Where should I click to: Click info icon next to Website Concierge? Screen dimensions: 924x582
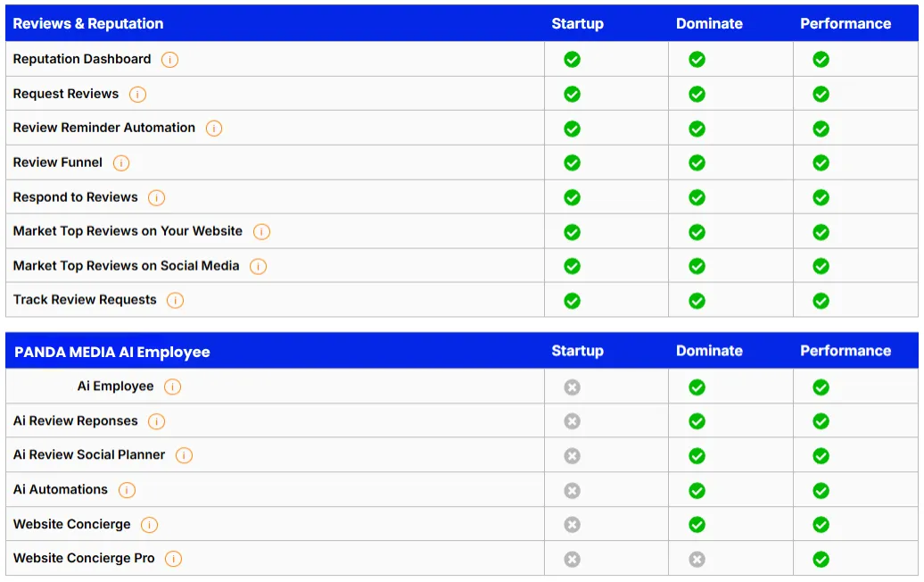click(149, 525)
